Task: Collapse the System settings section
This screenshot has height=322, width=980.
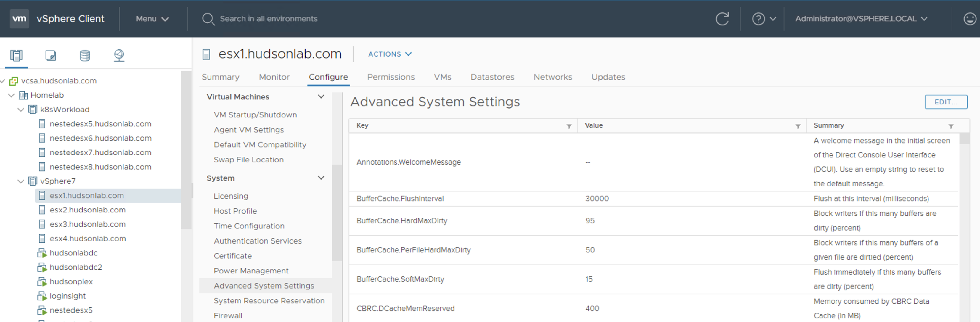Action: [321, 178]
